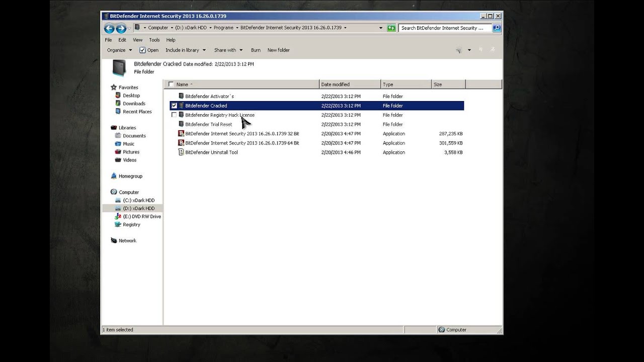The height and width of the screenshot is (362, 644).
Task: Click the 64 Bit installer application icon
Action: pos(181,143)
